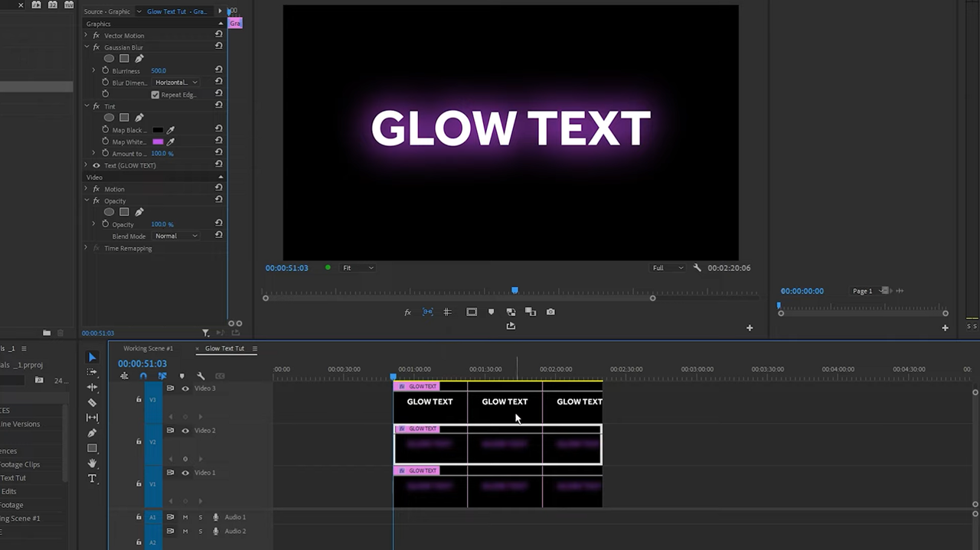Create 4-point polygon mask for Tint
Screen dimensions: 980x550
[124, 118]
